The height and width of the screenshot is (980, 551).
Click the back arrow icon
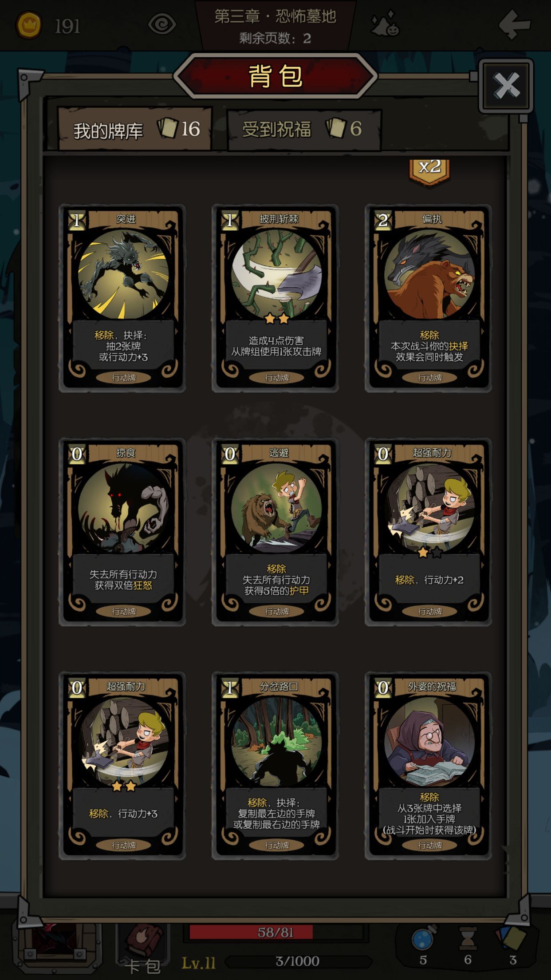pos(514,24)
